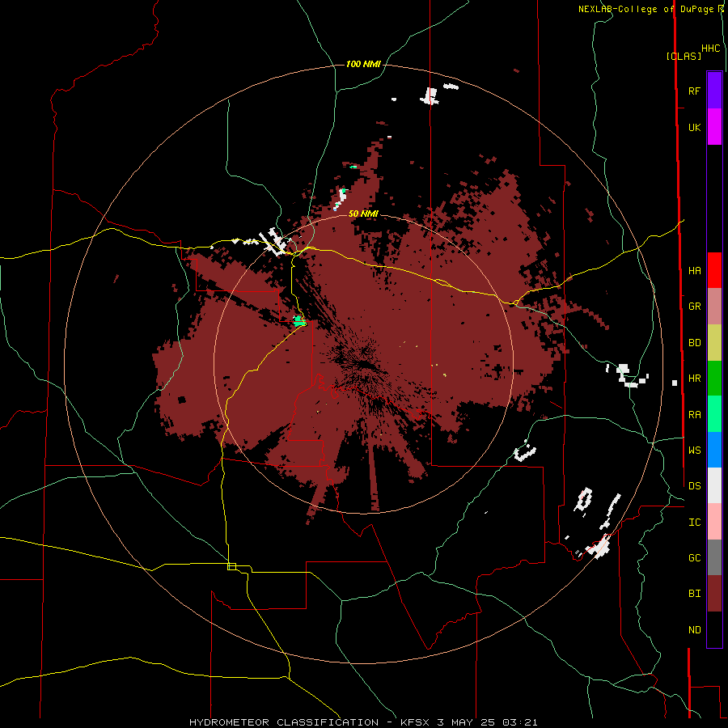Click the HYDROMETEOR CLASSIFICATION title text
This screenshot has height=728, width=728.
point(284,722)
